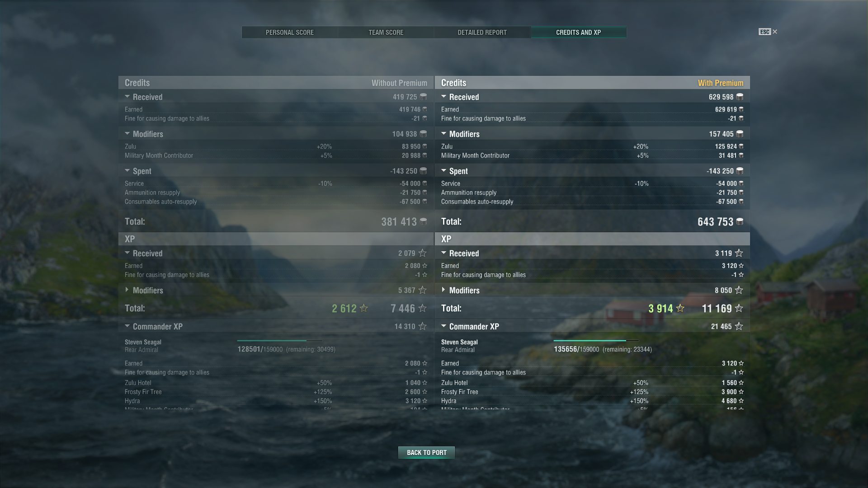Screen dimensions: 868x488
Task: Click the Back to Port button
Action: coord(426,452)
